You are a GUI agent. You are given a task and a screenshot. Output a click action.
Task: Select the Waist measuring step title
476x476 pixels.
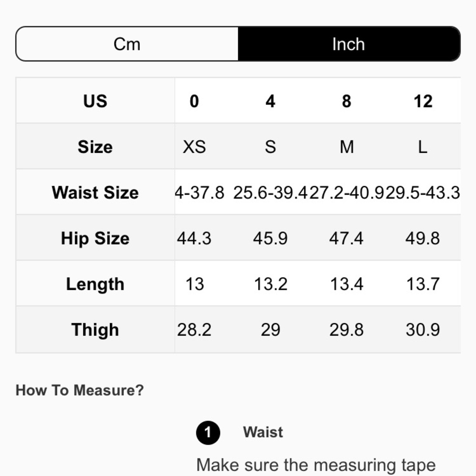pos(263,432)
